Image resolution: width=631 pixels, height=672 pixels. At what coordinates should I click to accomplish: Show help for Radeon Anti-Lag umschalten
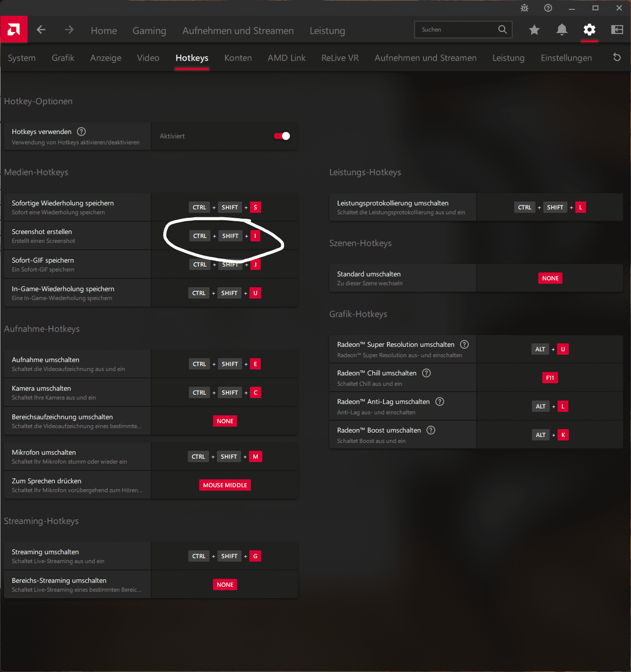pyautogui.click(x=440, y=402)
